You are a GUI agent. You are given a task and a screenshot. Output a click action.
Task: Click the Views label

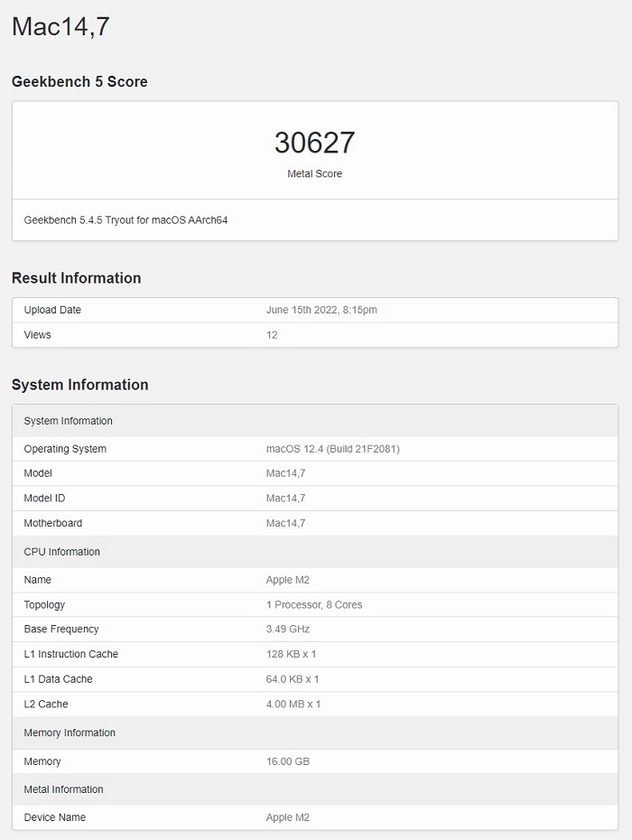tap(38, 335)
